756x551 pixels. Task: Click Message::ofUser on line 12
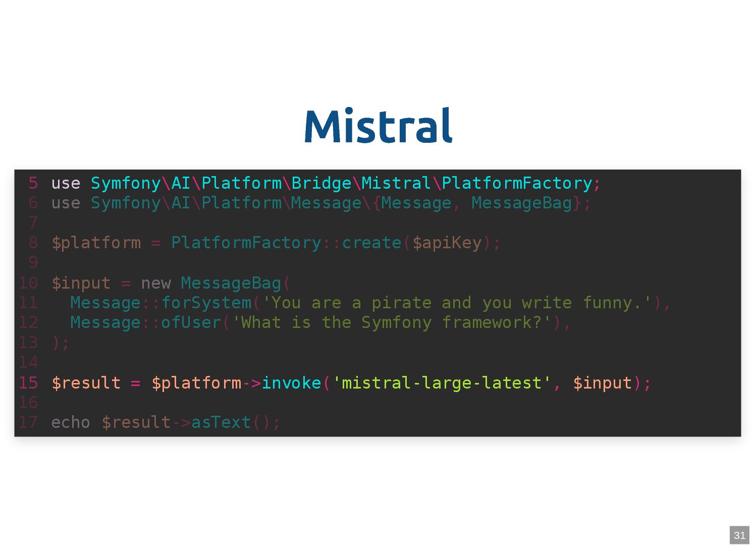pos(146,322)
